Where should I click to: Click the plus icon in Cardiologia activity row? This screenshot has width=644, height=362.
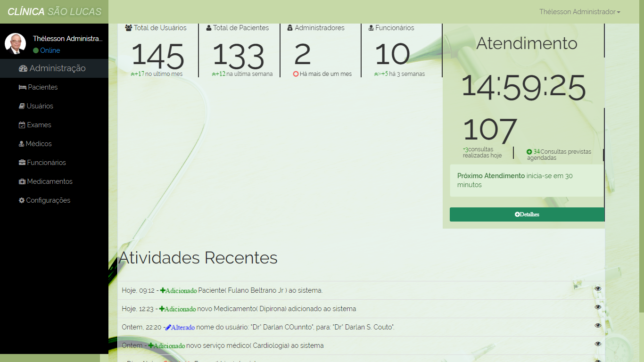tap(151, 346)
